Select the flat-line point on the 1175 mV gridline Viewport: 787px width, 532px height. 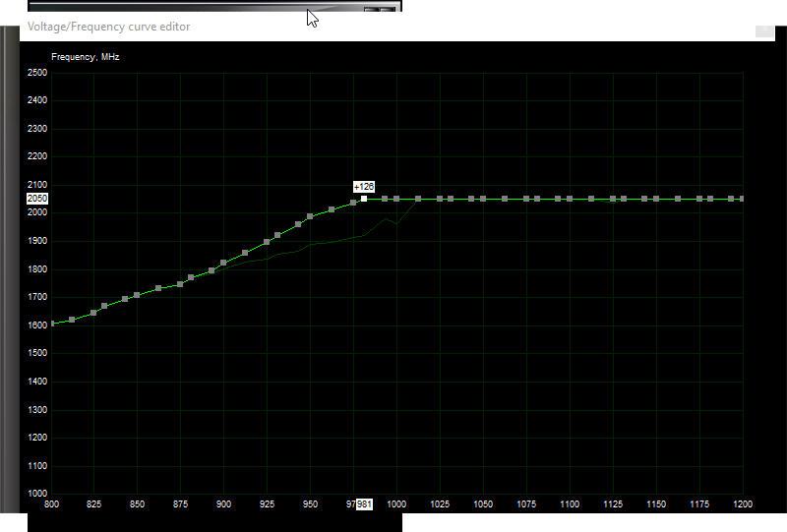[x=699, y=199]
